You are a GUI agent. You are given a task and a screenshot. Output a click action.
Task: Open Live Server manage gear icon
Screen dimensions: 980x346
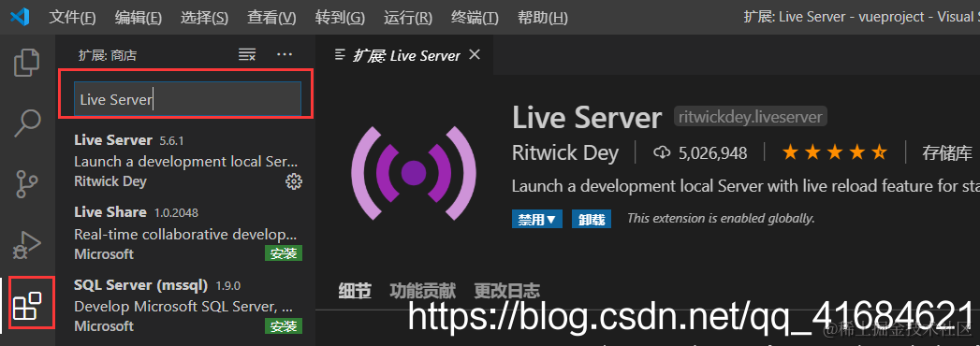tap(293, 181)
